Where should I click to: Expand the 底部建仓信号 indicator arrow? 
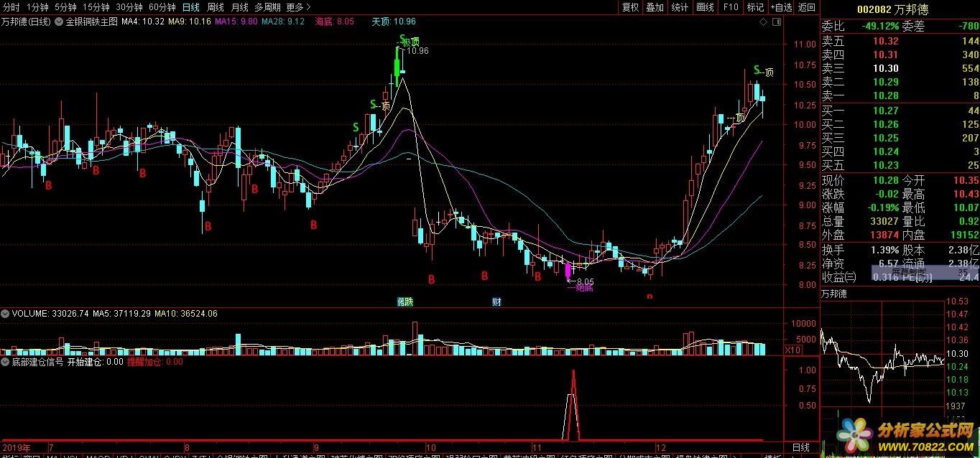pos(6,363)
